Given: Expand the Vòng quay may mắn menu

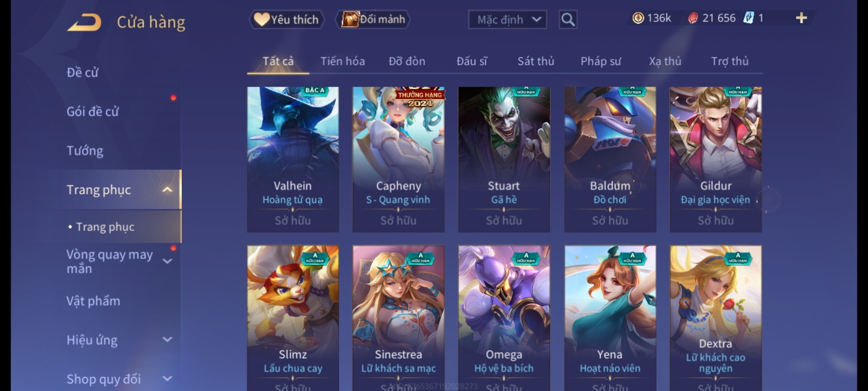Looking at the screenshot, I should 167,261.
